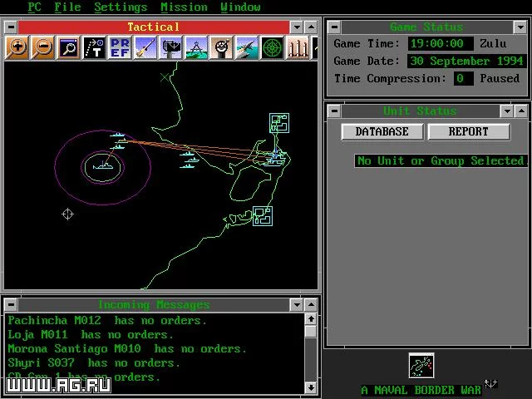This screenshot has height=399, width=532.
Task: Click the 'No Unit or Group Selected' text
Action: [441, 160]
